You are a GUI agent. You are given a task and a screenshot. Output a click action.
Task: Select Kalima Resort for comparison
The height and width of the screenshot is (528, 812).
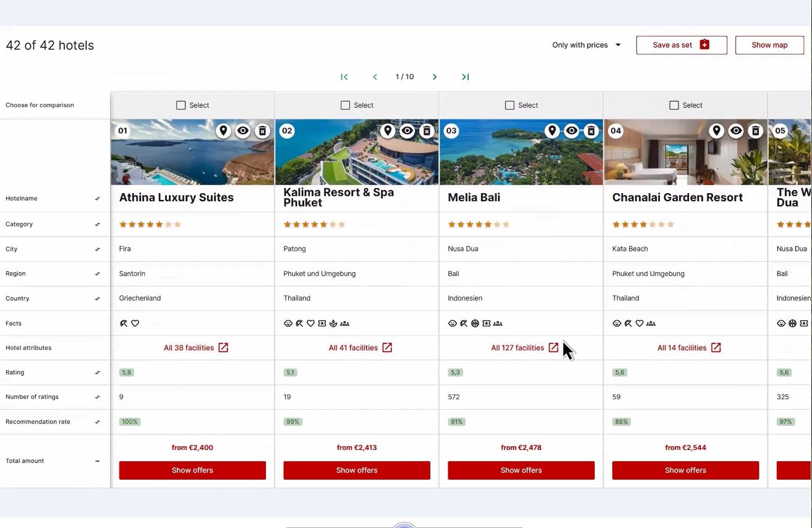pyautogui.click(x=346, y=105)
